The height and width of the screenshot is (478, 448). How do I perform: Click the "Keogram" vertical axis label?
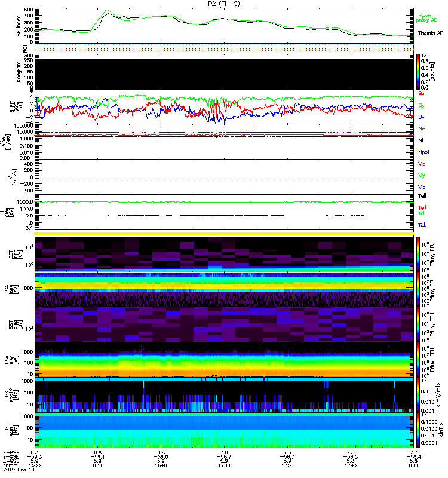coord(19,71)
